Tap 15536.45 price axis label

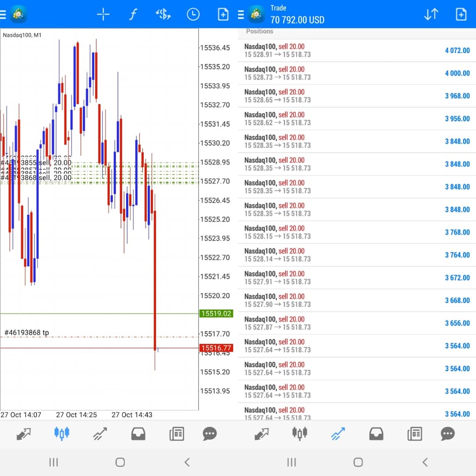215,48
